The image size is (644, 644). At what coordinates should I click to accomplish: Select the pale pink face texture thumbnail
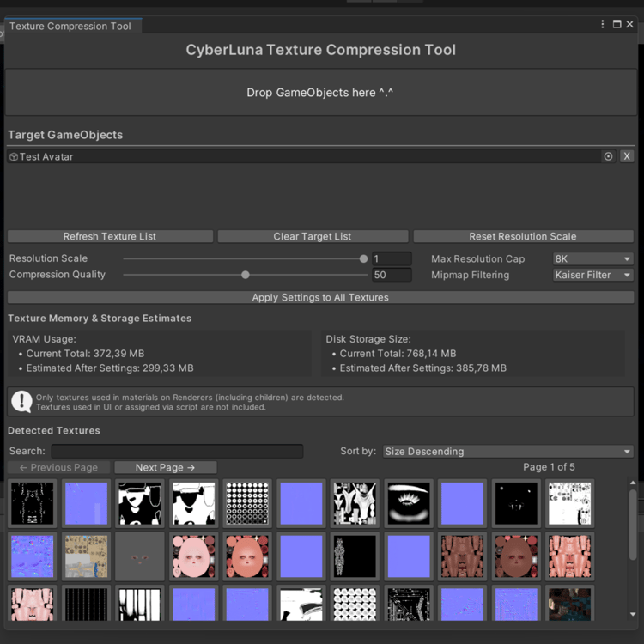pos(193,556)
